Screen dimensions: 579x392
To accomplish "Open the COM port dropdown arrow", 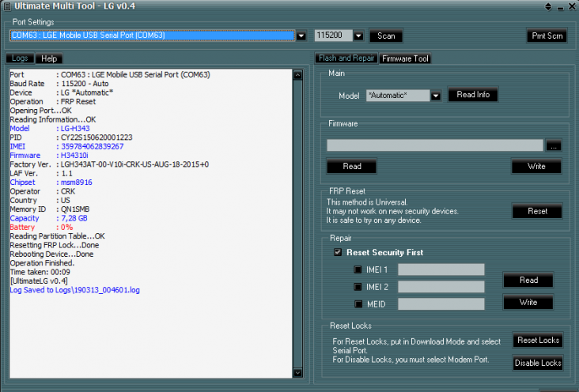I will [301, 36].
